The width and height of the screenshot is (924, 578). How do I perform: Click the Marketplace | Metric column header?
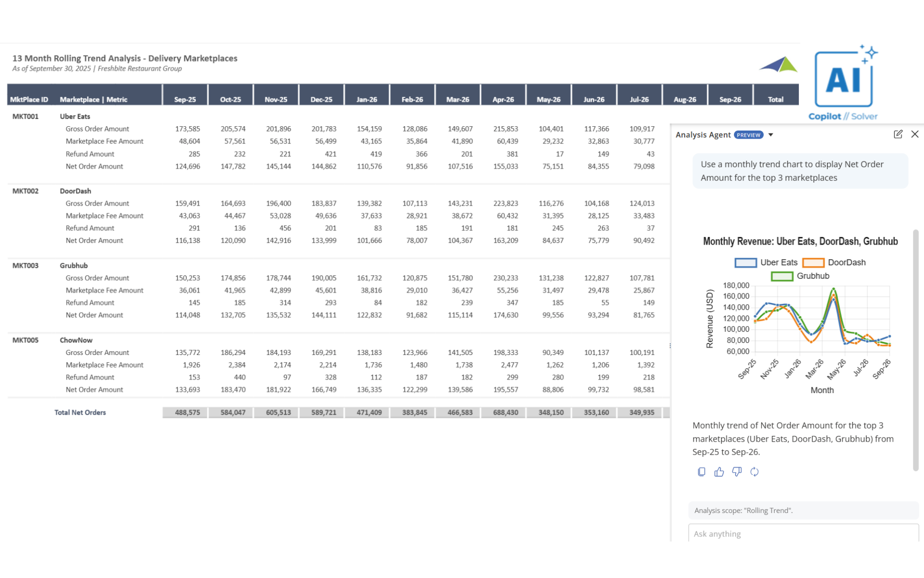click(x=93, y=99)
